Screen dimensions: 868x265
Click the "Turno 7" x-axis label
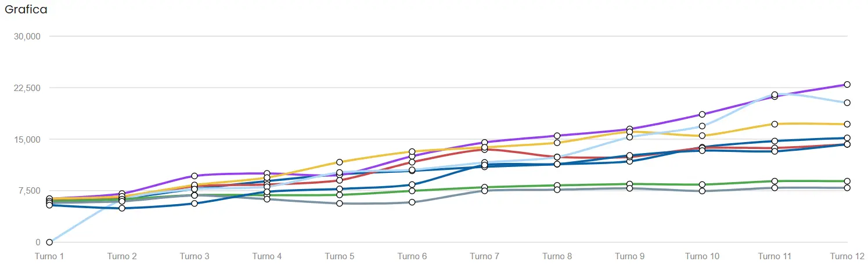pos(484,256)
